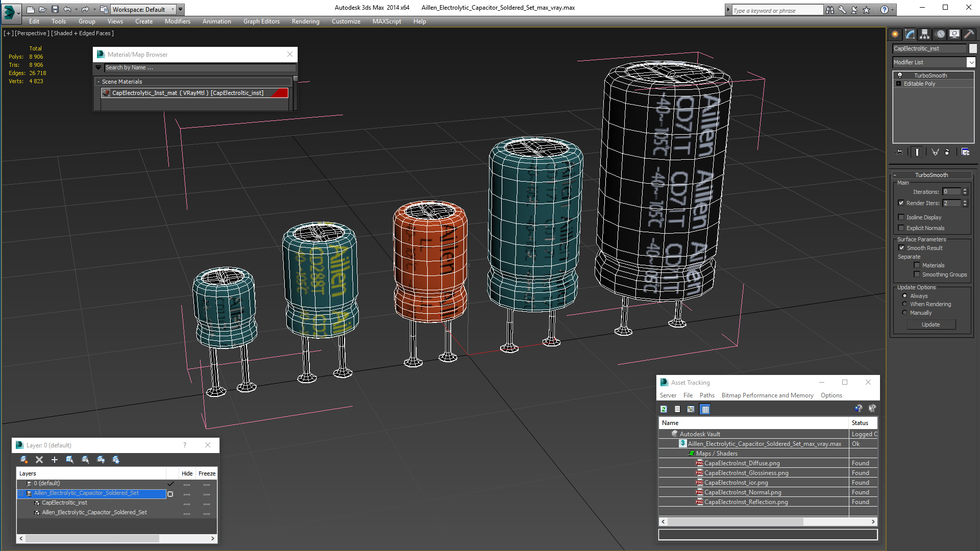The width and height of the screenshot is (980, 551).
Task: Add selected objects to layer plus icon
Action: [x=55, y=460]
